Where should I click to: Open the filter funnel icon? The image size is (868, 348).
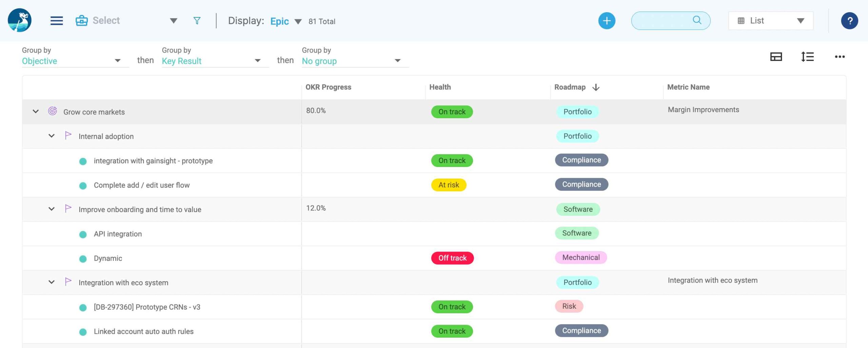pos(197,21)
